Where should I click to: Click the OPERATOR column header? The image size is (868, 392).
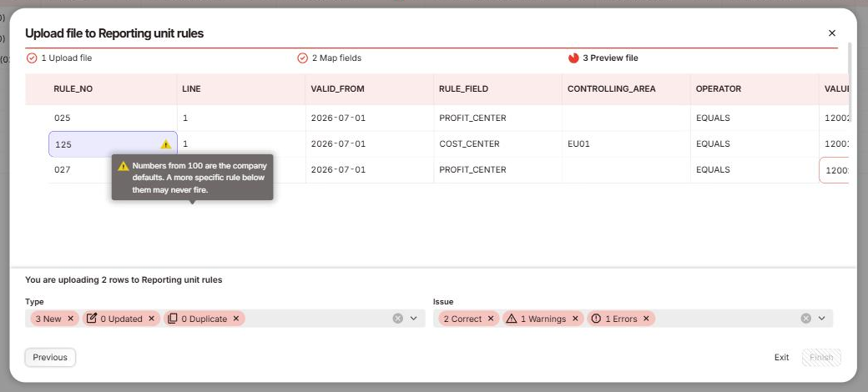coord(755,89)
